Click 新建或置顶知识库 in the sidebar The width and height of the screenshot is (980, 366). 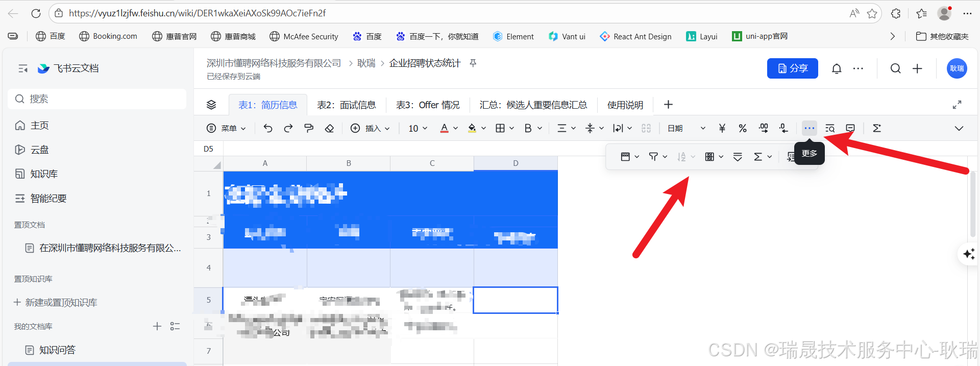55,303
